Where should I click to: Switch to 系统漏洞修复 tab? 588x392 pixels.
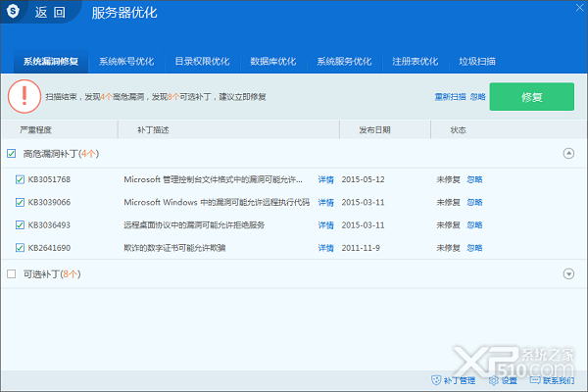pyautogui.click(x=51, y=62)
